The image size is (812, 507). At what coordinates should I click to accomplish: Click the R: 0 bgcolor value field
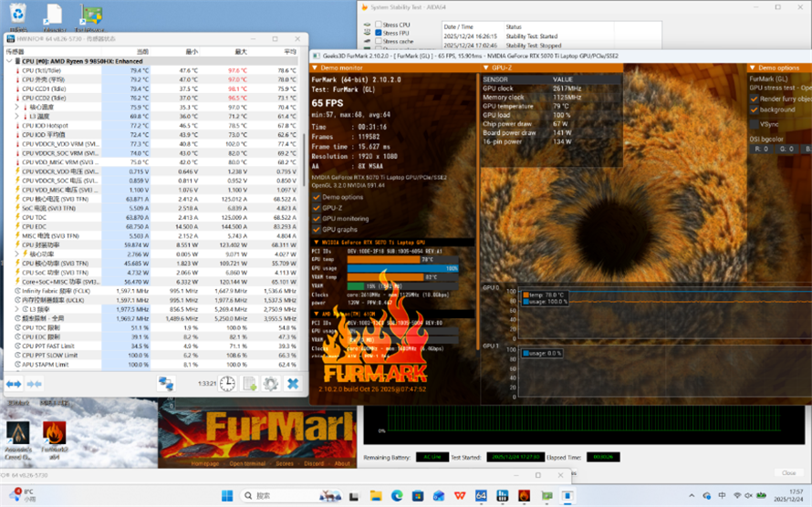click(x=760, y=149)
